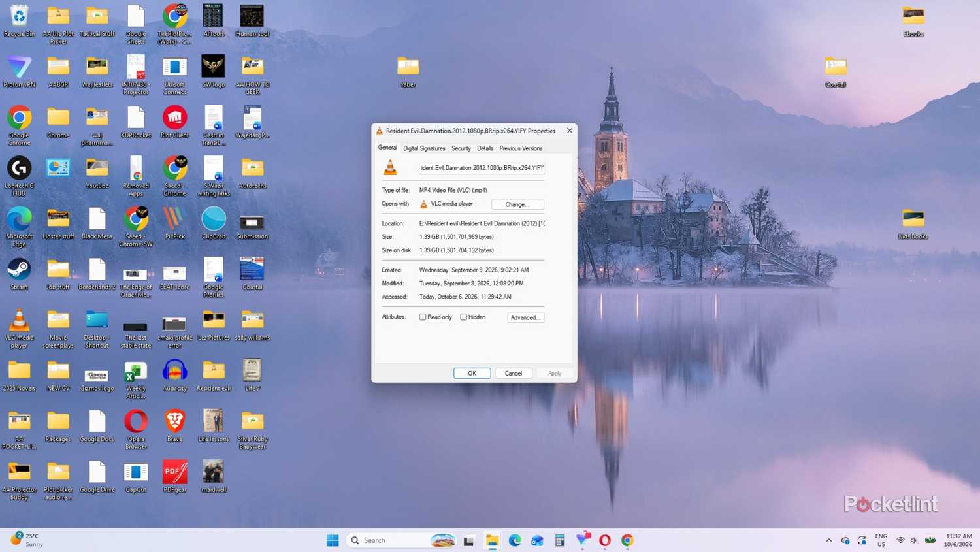The width and height of the screenshot is (980, 552).
Task: Click the ENG US language indicator
Action: [x=881, y=540]
